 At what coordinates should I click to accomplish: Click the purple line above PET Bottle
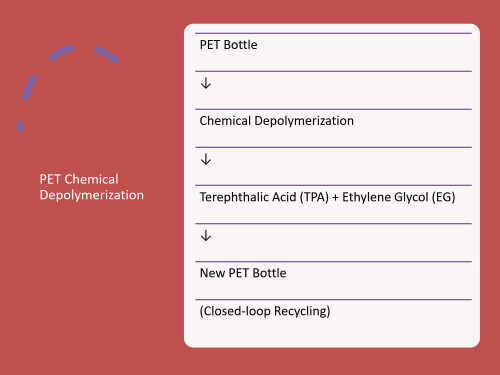pos(333,33)
